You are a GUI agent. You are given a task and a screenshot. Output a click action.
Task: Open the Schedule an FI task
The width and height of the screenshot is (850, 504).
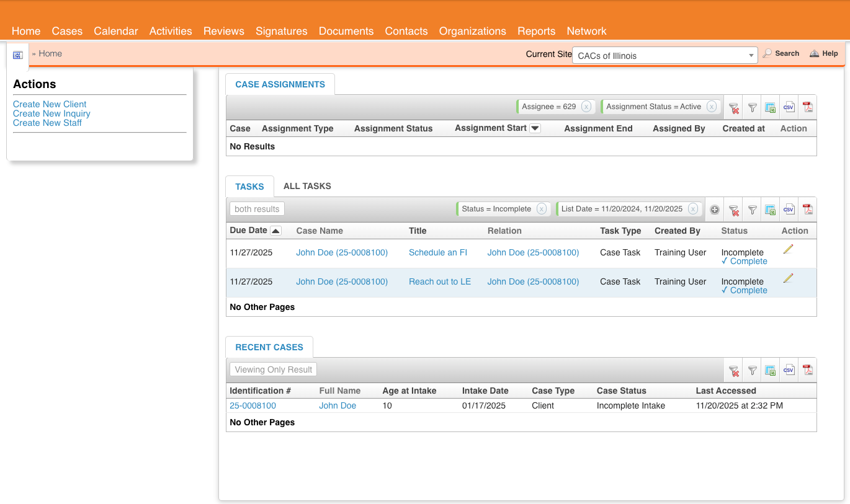437,252
